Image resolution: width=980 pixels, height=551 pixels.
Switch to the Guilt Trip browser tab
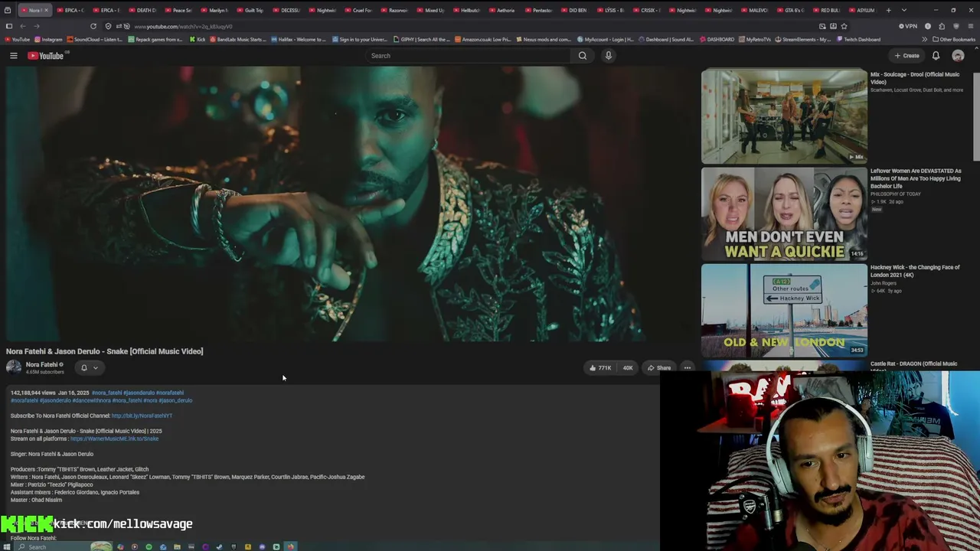[x=251, y=10]
